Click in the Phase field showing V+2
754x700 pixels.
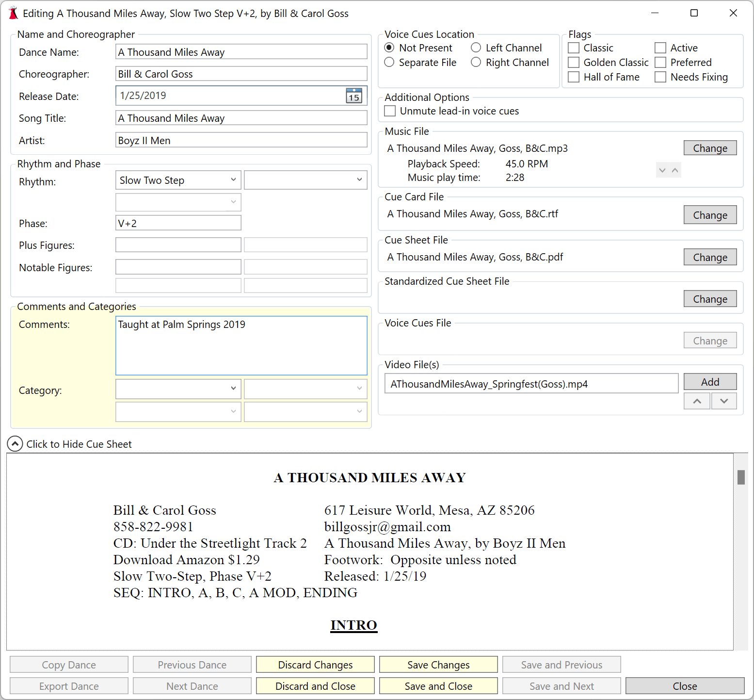178,223
